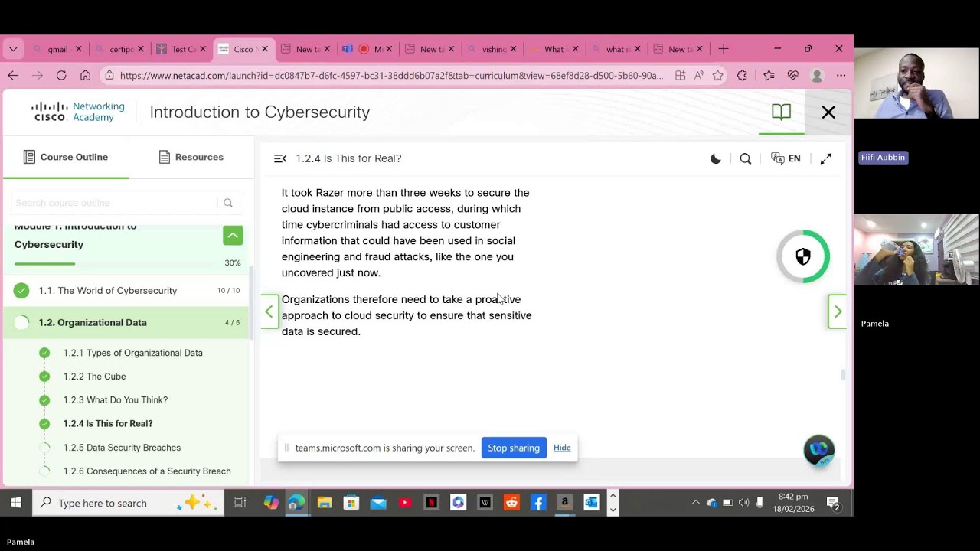The width and height of the screenshot is (980, 551).
Task: Open the tab actions dropdown chevron
Action: (13, 49)
